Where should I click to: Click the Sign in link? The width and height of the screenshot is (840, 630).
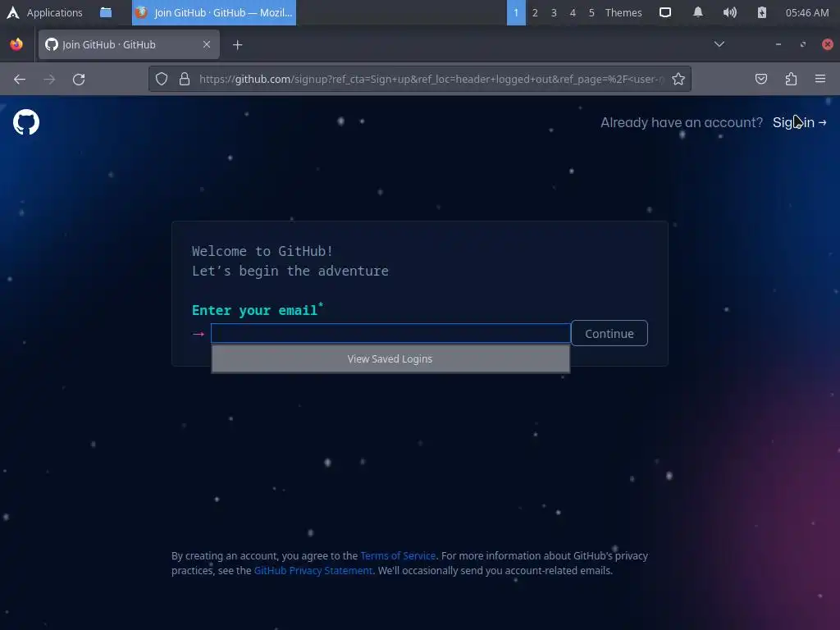[799, 122]
